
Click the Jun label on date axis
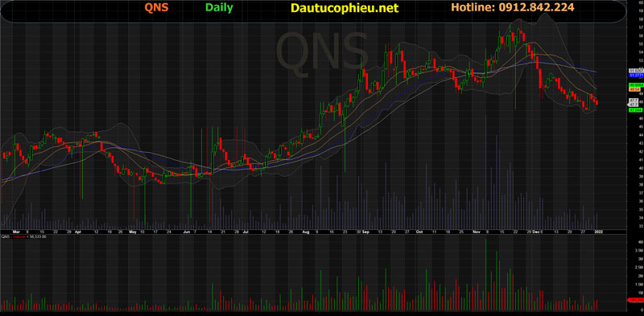pos(186,232)
